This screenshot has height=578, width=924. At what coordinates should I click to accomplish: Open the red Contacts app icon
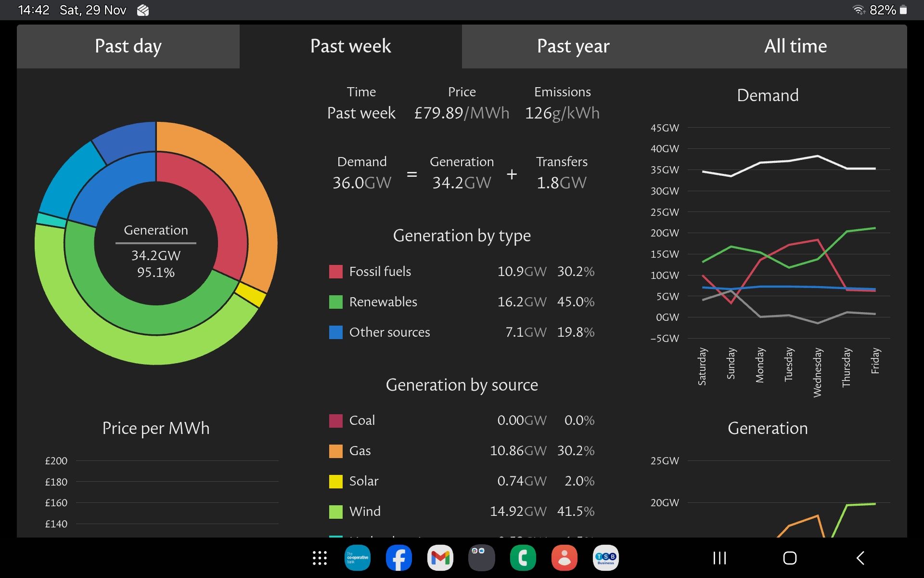click(x=564, y=558)
